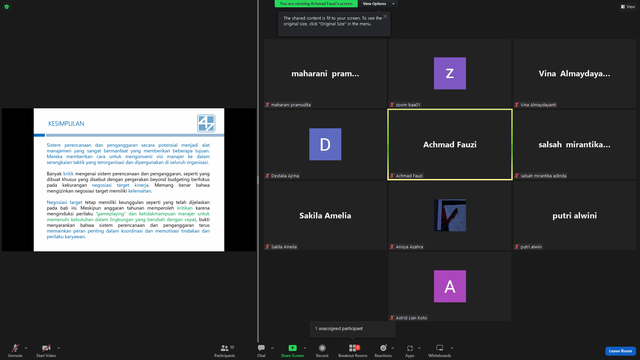The image size is (640, 360).
Task: Click the muted mic icon beside Destalia Ajrina
Action: click(x=268, y=176)
